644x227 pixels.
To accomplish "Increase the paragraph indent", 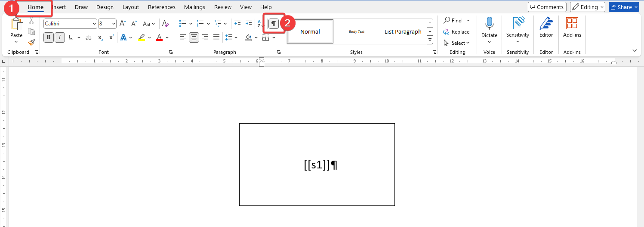I will pos(248,24).
